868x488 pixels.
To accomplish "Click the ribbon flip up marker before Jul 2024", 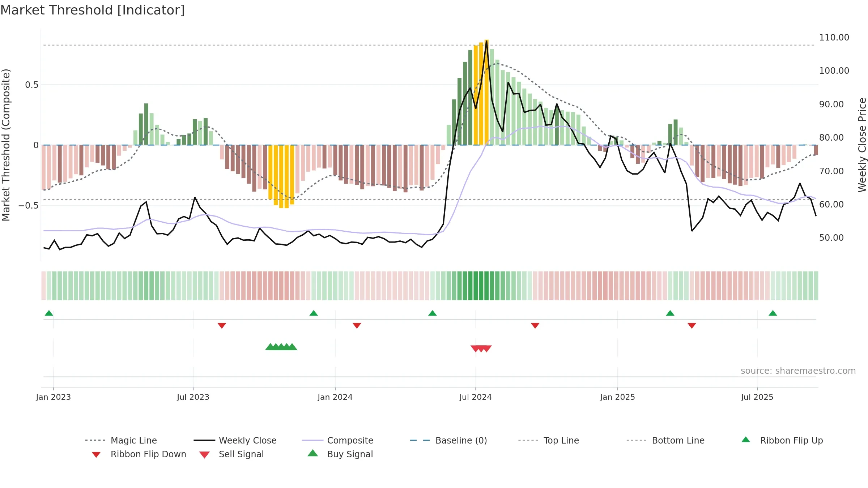I will click(x=433, y=313).
